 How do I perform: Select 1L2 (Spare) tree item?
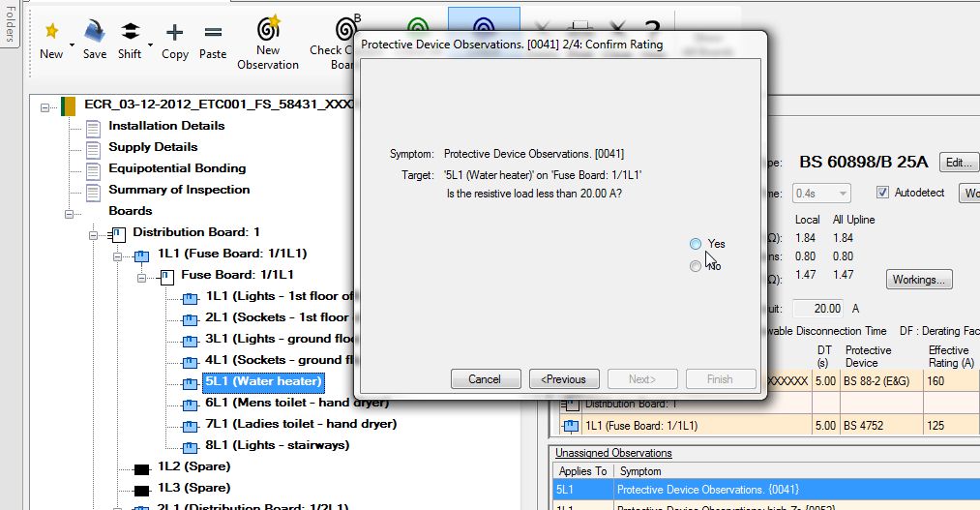[193, 466]
